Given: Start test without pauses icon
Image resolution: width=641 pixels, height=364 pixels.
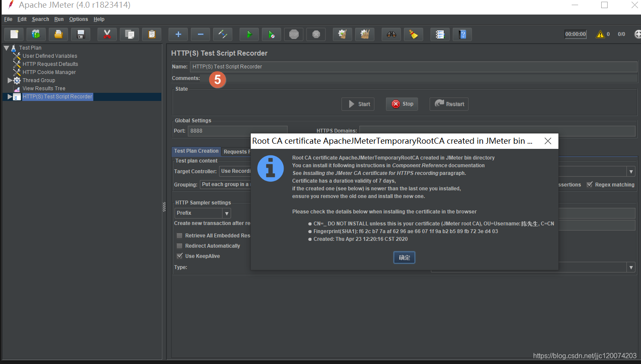Looking at the screenshot, I should click(x=271, y=34).
